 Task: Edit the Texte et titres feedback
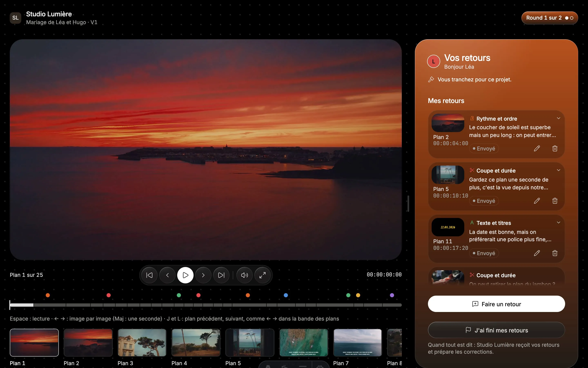(537, 253)
